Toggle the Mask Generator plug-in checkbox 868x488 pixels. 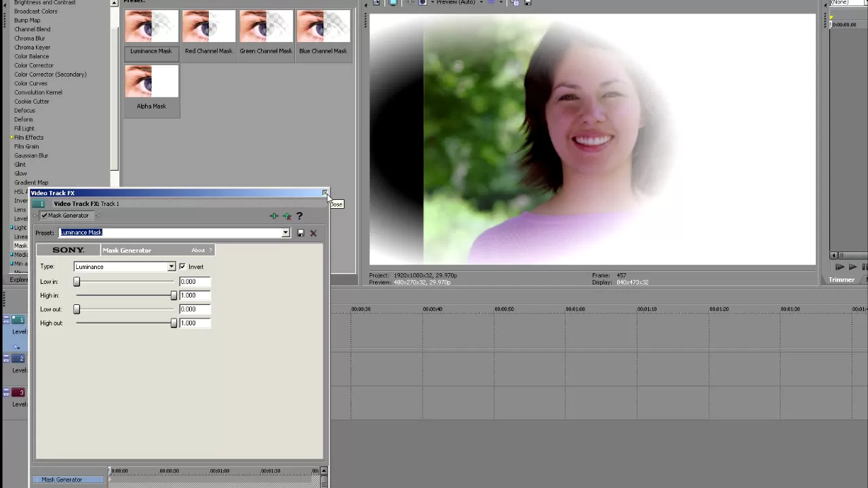[x=44, y=216]
